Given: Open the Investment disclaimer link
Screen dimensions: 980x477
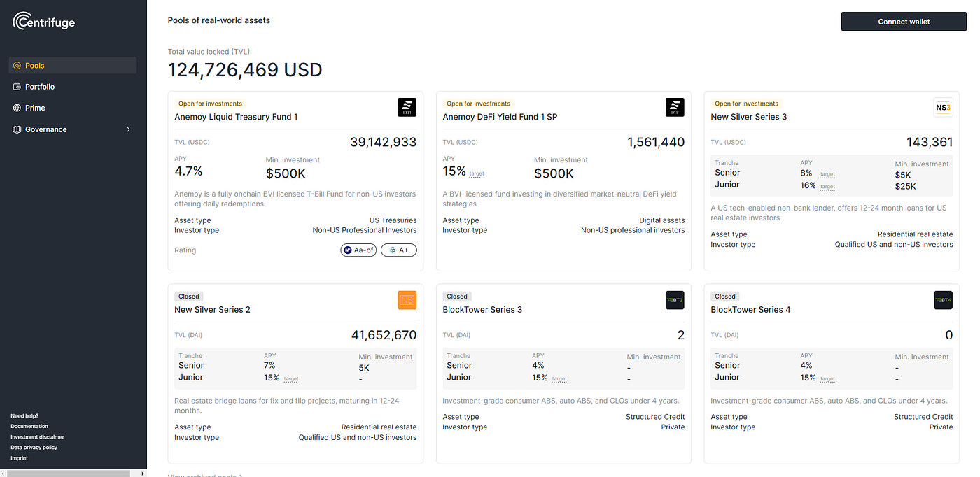Looking at the screenshot, I should point(37,436).
